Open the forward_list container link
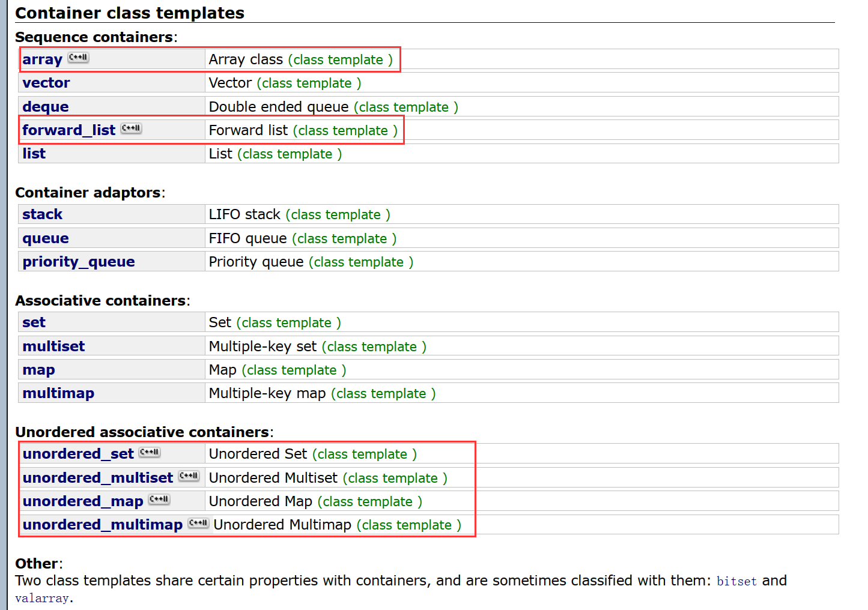868x610 pixels. (x=69, y=130)
